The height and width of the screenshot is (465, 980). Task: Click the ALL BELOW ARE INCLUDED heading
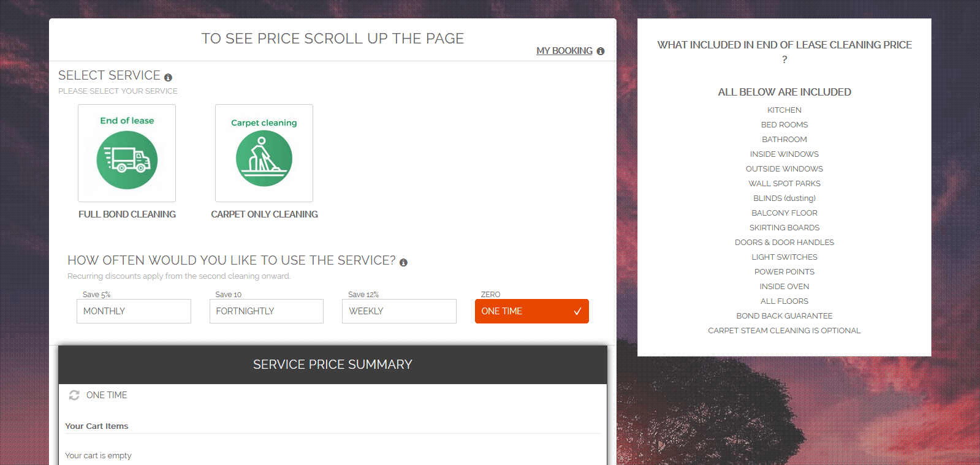tap(784, 92)
